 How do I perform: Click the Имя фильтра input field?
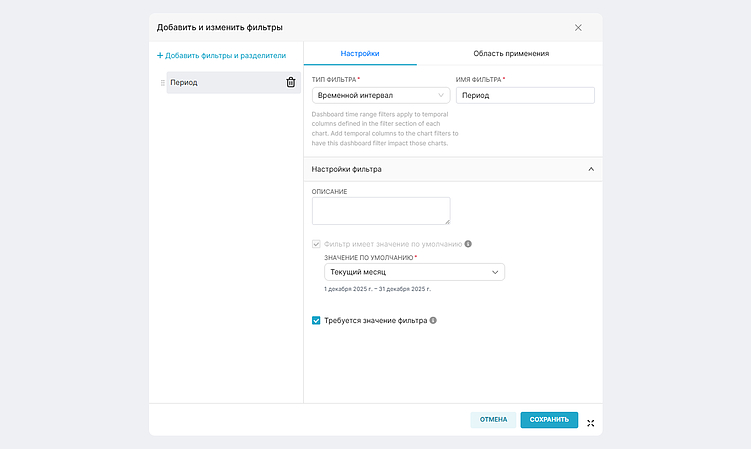point(525,95)
